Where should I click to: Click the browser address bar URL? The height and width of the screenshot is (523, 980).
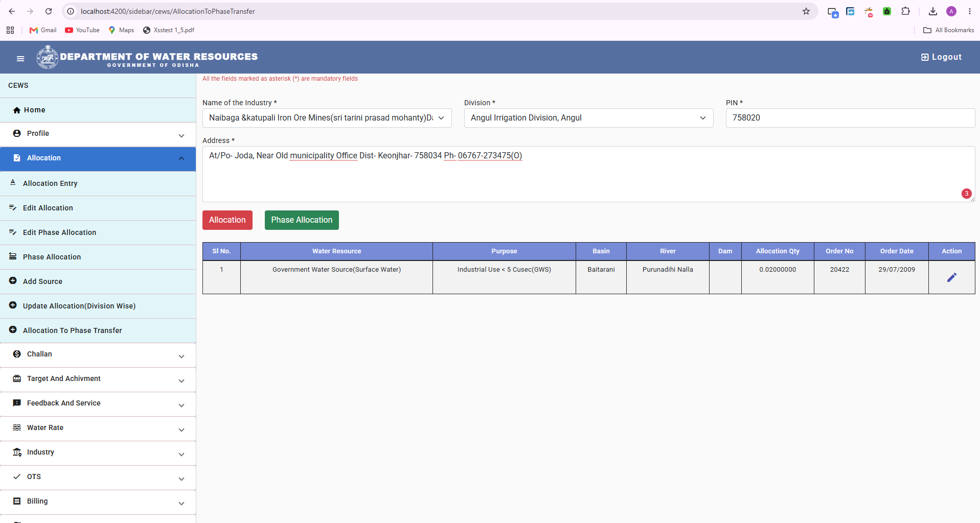[168, 11]
